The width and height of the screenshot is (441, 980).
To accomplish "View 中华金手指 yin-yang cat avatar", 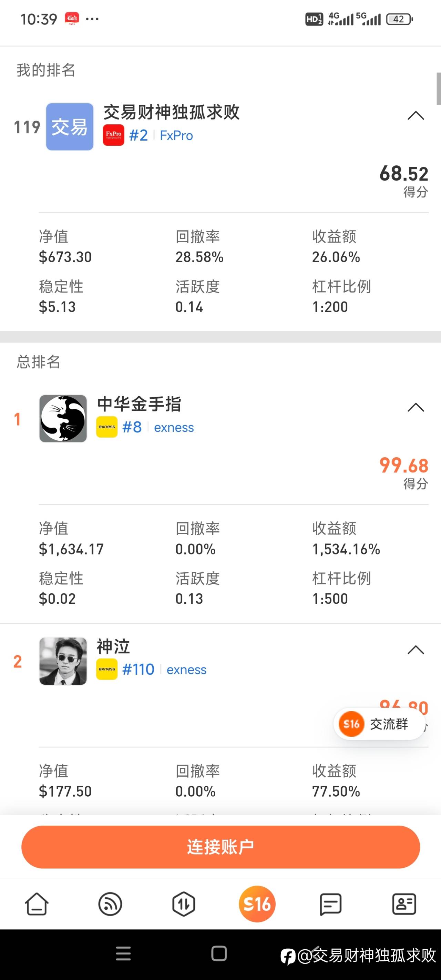I will pyautogui.click(x=63, y=418).
